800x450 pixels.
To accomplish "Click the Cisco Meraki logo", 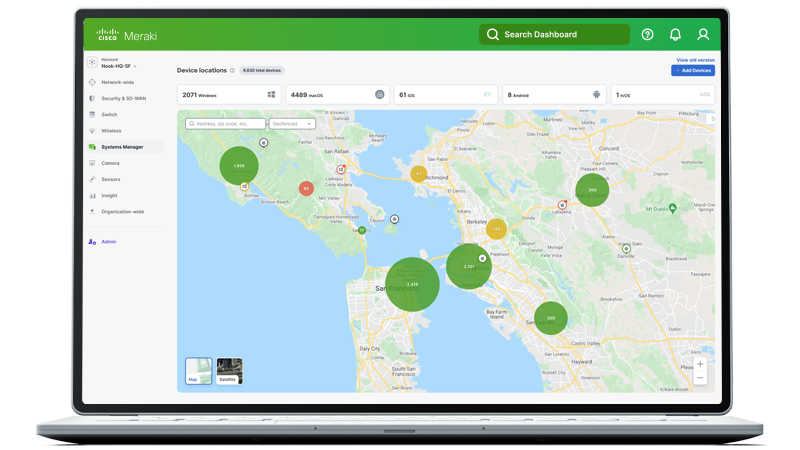I will [x=127, y=35].
